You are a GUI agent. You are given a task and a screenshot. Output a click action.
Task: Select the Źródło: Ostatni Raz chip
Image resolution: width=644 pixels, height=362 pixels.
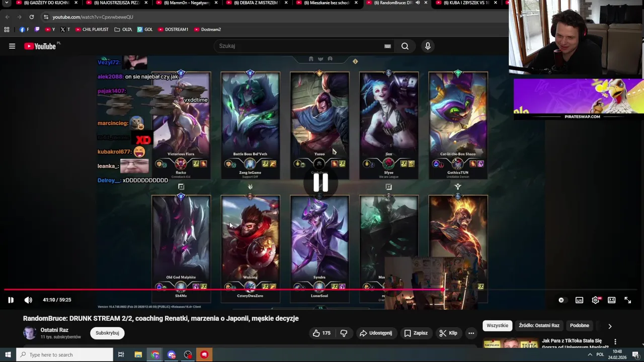pos(539,326)
